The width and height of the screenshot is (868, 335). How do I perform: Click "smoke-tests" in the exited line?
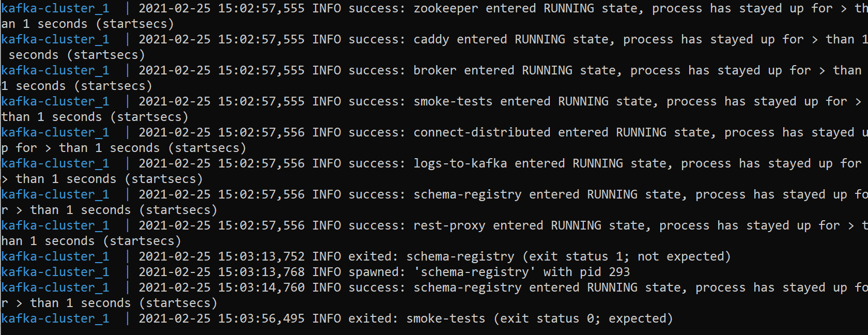coord(445,318)
